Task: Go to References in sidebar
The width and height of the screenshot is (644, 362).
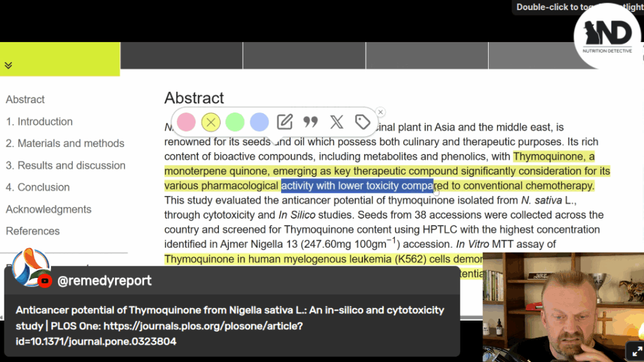Action: click(33, 231)
